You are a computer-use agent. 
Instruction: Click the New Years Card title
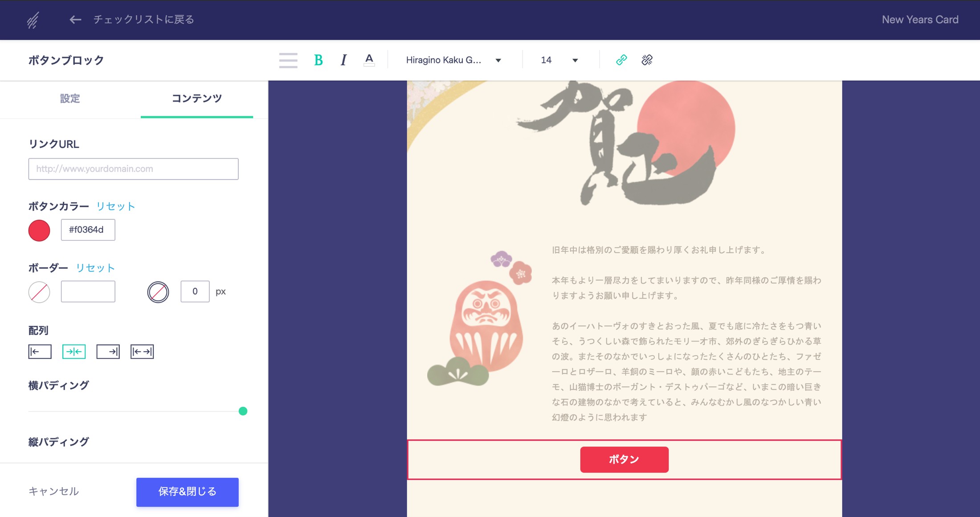point(920,20)
